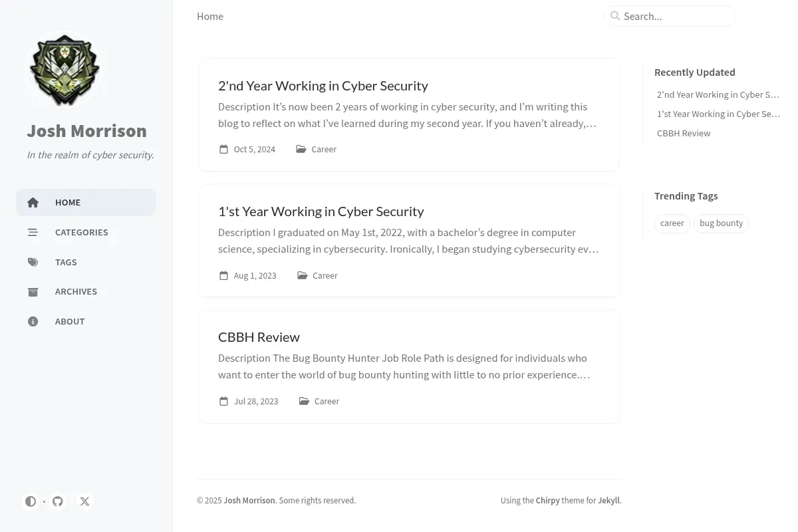Click Career label in 1'st Year card
Image resolution: width=798 pixels, height=532 pixels.
point(325,275)
